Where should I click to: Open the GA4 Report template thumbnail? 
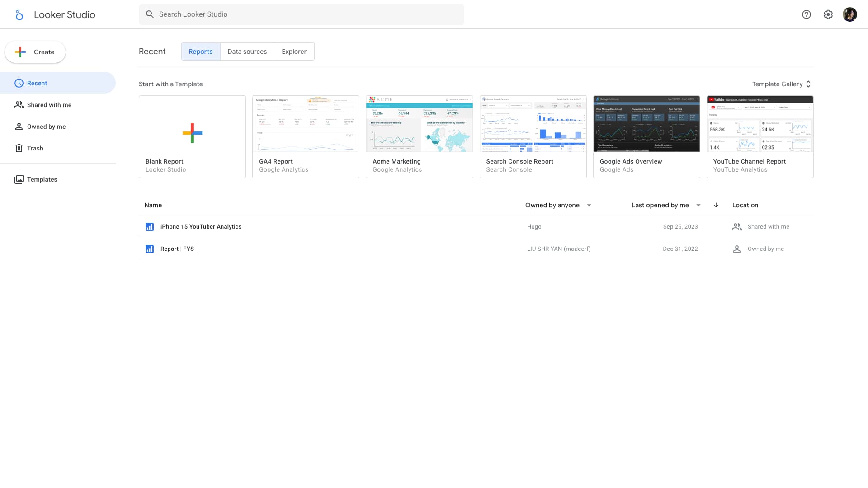(306, 124)
